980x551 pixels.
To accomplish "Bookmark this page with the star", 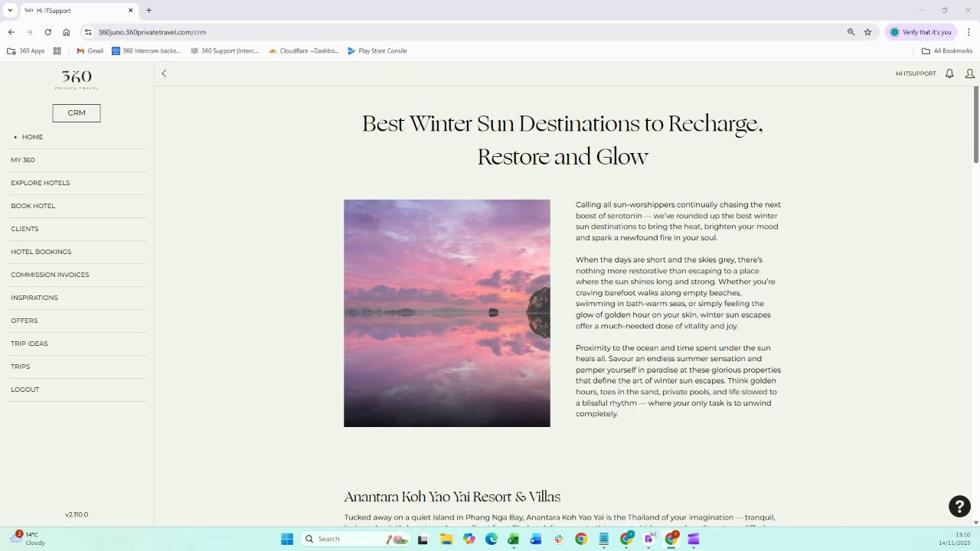I will [x=867, y=32].
